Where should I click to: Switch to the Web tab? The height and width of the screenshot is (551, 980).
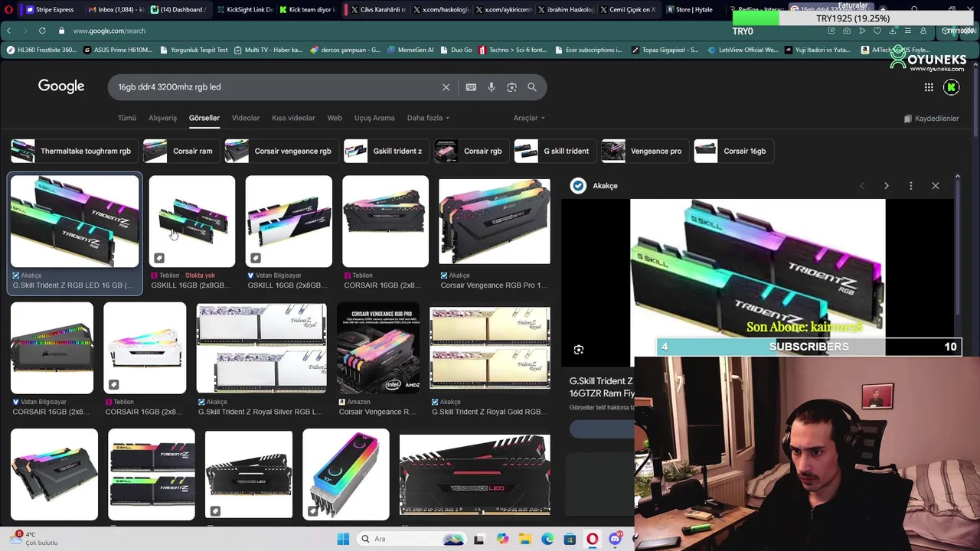(x=335, y=118)
